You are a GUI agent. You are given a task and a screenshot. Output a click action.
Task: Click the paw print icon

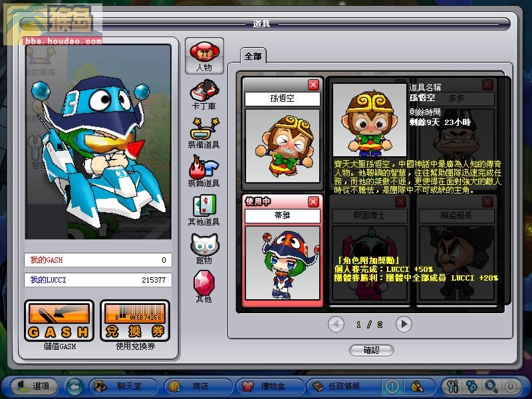472,386
